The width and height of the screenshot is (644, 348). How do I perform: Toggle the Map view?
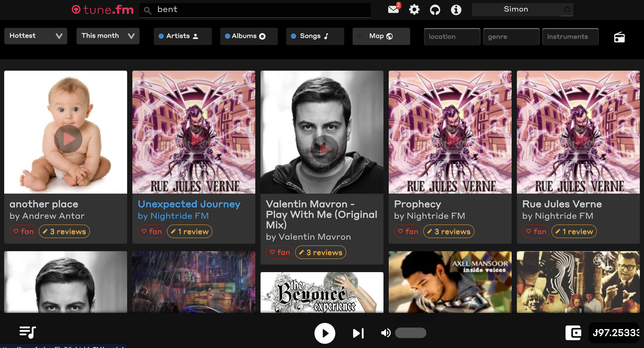[x=381, y=36]
